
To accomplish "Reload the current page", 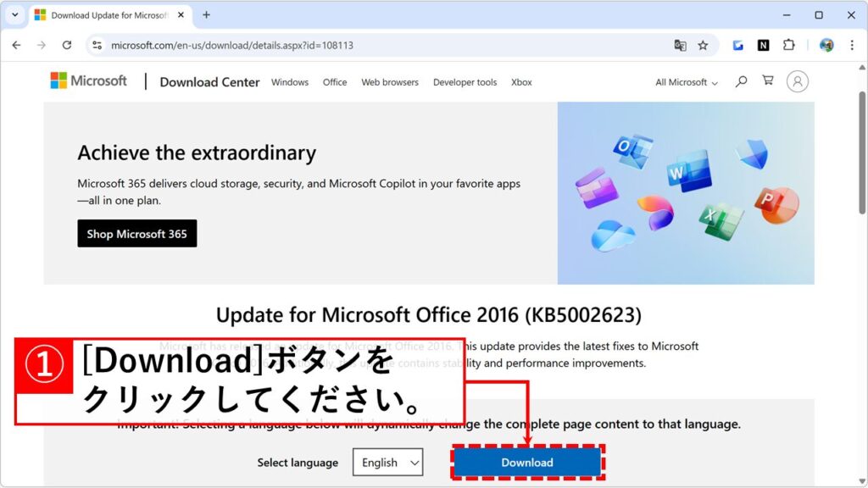I will click(67, 46).
